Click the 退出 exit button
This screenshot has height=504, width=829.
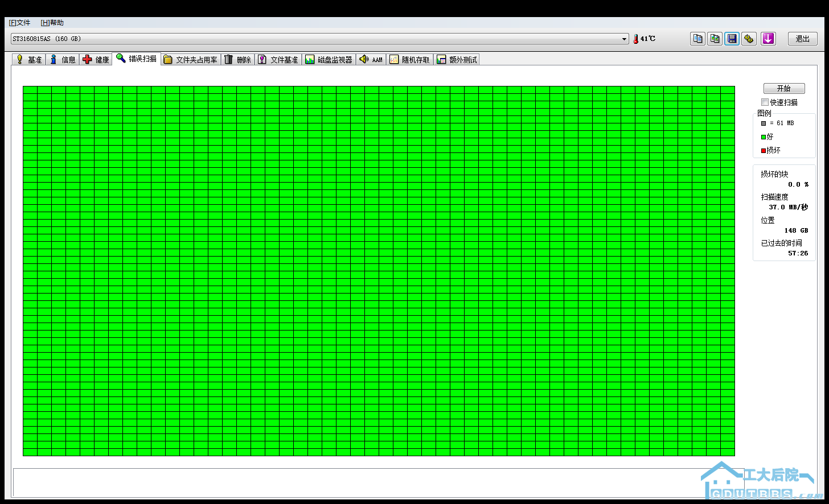pyautogui.click(x=803, y=39)
